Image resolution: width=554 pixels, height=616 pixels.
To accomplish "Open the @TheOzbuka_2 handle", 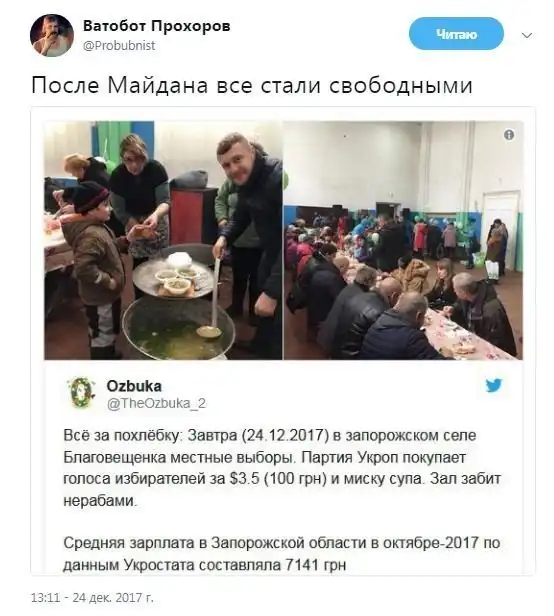I will click(156, 404).
